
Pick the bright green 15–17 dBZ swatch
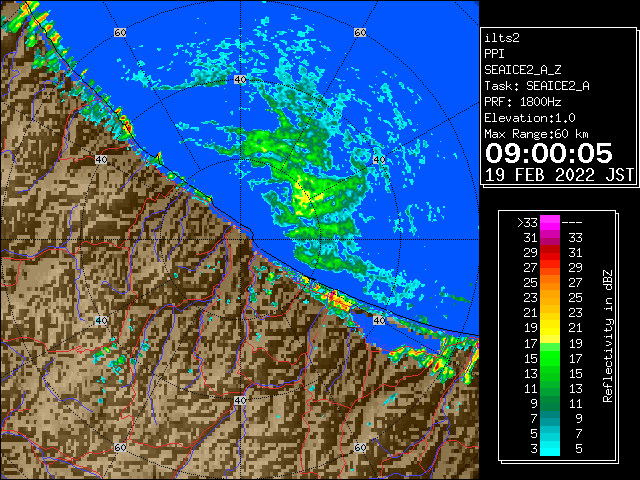point(550,358)
